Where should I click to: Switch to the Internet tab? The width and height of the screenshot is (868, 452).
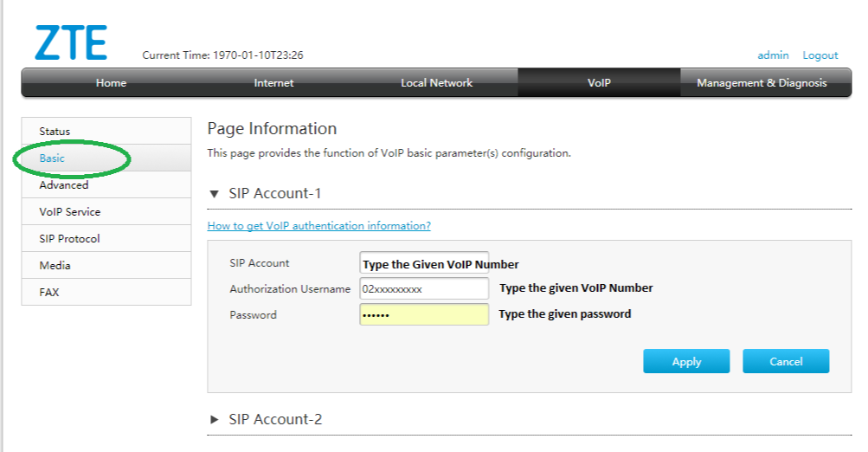tap(273, 83)
